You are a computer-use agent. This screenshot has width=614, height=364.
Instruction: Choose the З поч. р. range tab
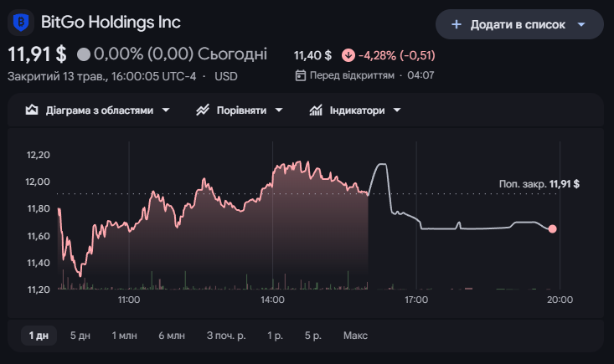(226, 336)
